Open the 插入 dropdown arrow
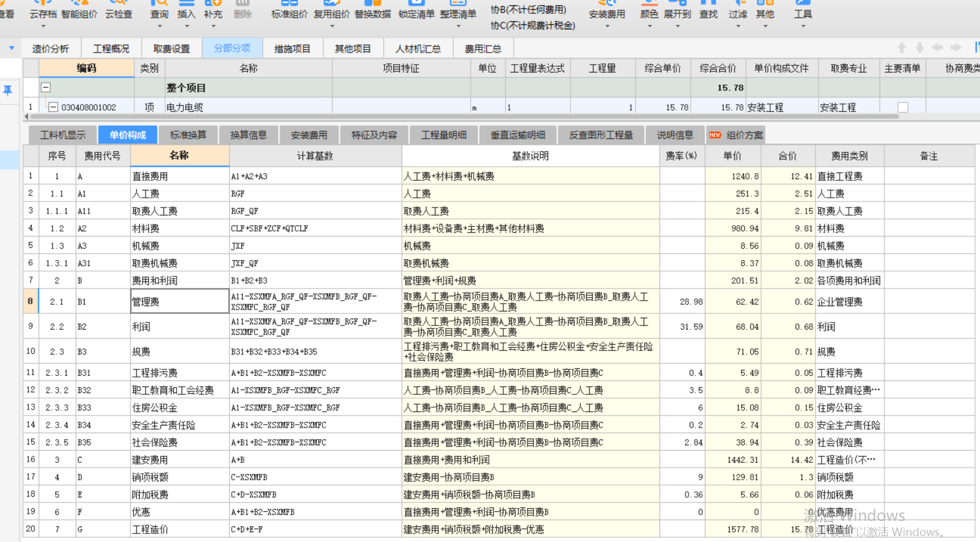This screenshot has height=542, width=980. [x=186, y=26]
